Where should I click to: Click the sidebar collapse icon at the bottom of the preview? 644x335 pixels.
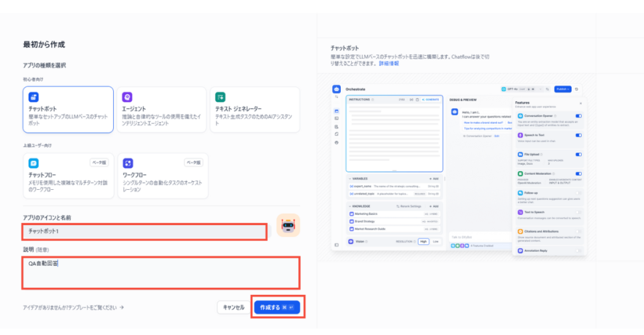336,245
